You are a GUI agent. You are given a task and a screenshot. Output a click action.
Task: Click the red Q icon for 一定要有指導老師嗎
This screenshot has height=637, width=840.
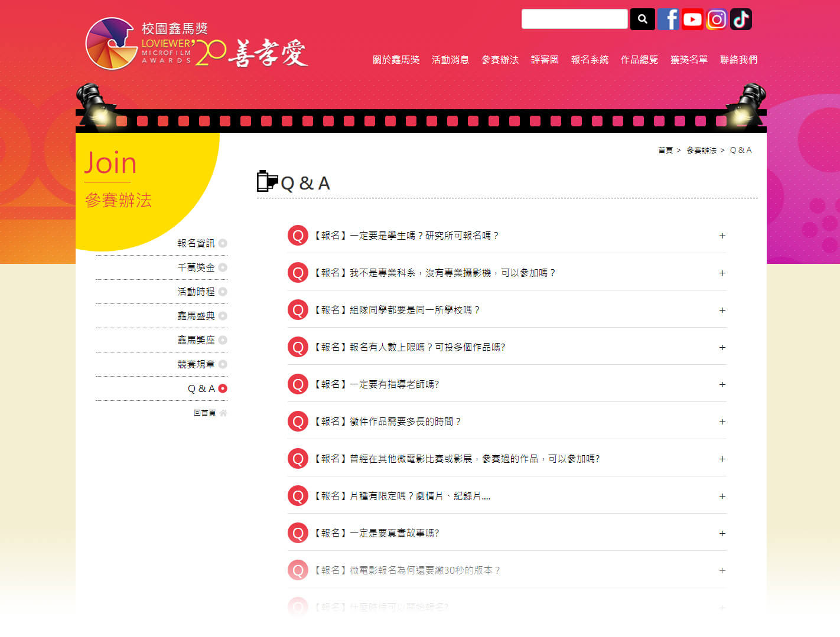point(298,384)
